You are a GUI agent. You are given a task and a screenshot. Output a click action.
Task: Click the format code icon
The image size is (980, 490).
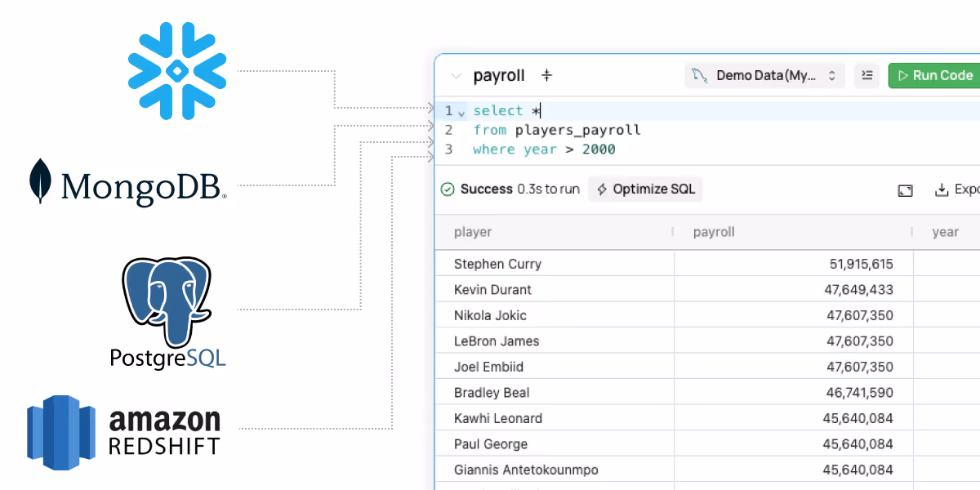click(x=867, y=75)
